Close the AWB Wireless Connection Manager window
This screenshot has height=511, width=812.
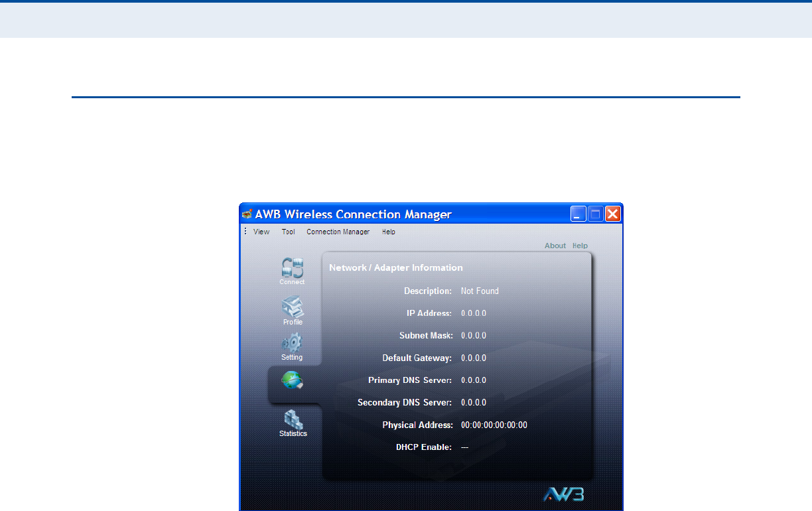click(x=612, y=214)
